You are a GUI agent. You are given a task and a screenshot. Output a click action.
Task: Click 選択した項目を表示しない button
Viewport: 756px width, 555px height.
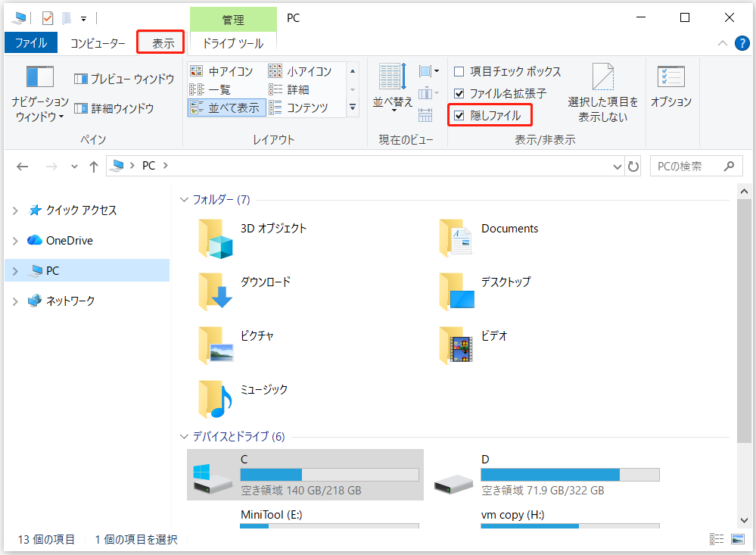[x=602, y=92]
